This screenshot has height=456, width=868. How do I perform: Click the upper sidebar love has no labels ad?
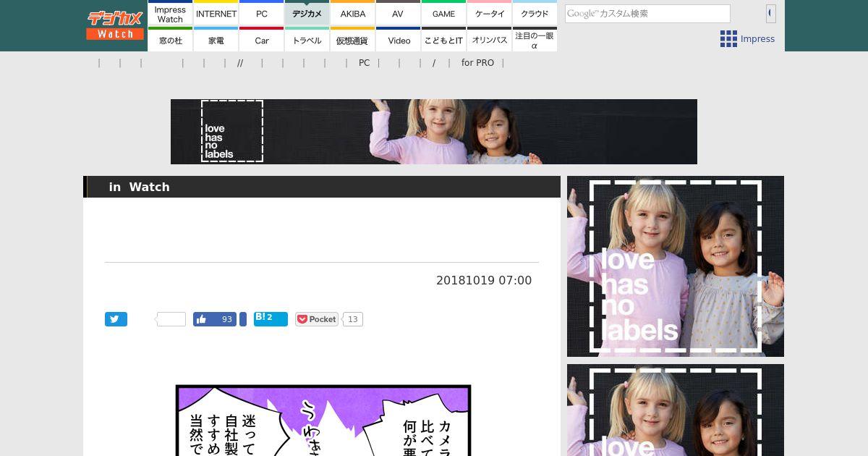(x=676, y=266)
